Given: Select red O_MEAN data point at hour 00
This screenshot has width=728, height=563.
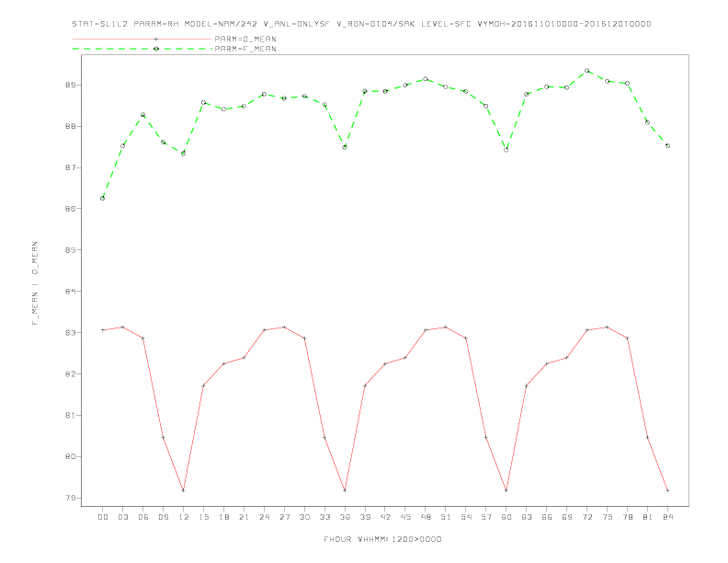Looking at the screenshot, I should [103, 330].
